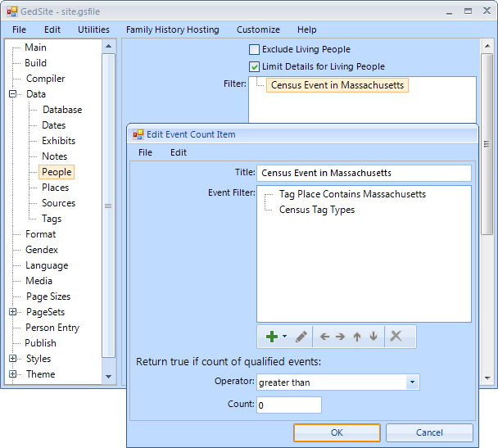Expand the Styles tree node

(x=13, y=359)
